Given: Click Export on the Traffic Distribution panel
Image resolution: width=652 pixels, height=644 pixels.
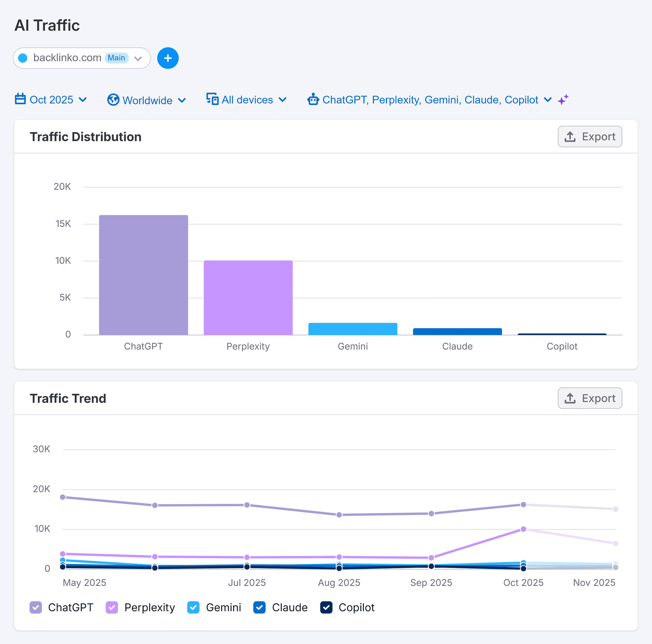Looking at the screenshot, I should tap(590, 136).
